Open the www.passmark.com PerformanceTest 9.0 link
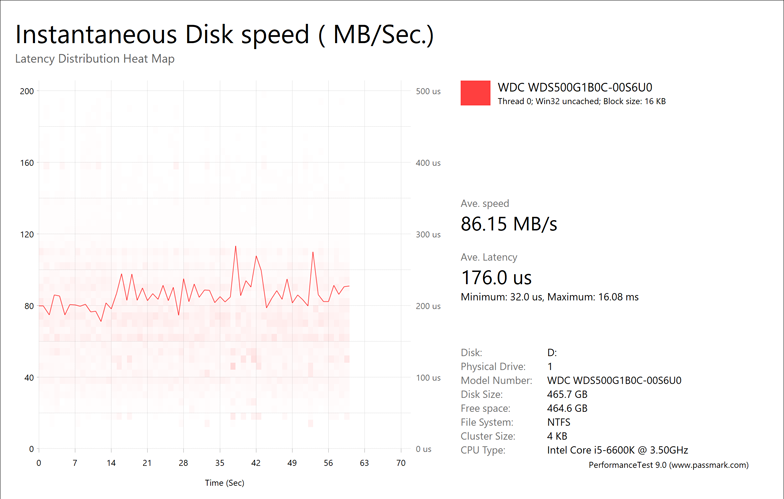This screenshot has width=784, height=499. tap(668, 466)
